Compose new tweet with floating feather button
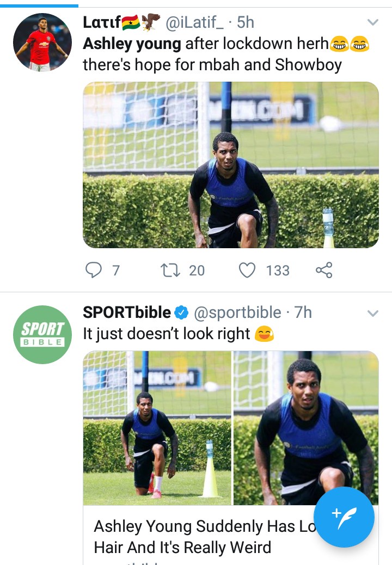 [344, 517]
